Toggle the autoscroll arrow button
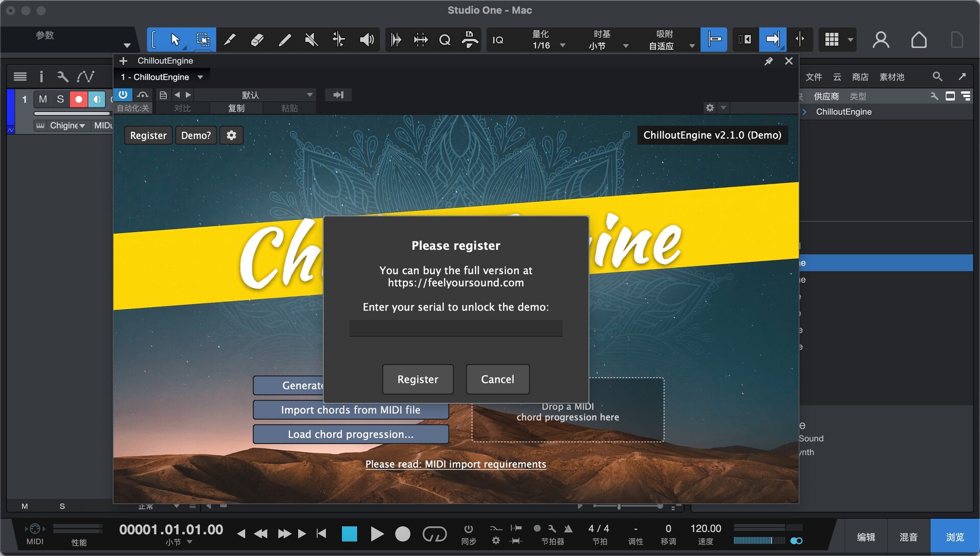This screenshot has height=556, width=980. pos(773,39)
